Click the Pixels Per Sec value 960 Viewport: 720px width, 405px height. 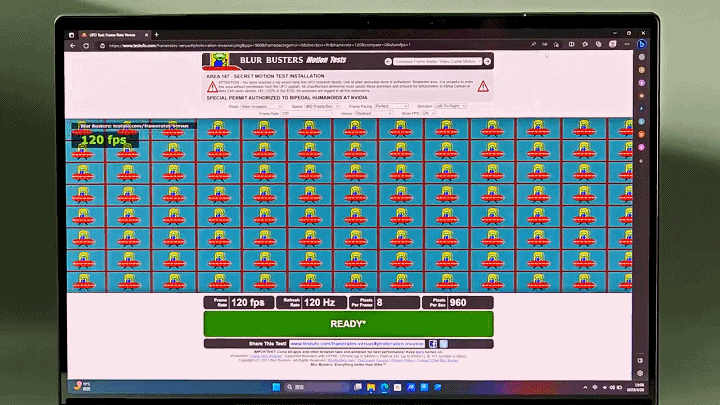click(458, 303)
